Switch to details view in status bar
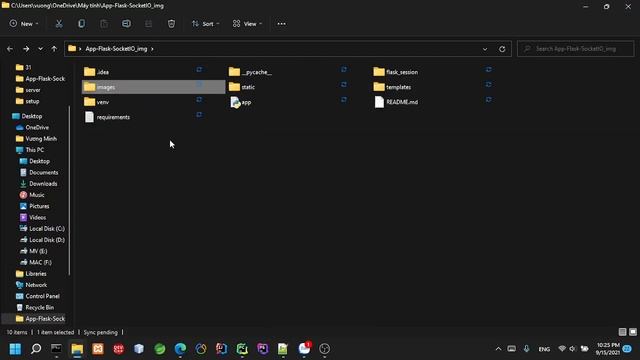The width and height of the screenshot is (640, 360). 622,332
